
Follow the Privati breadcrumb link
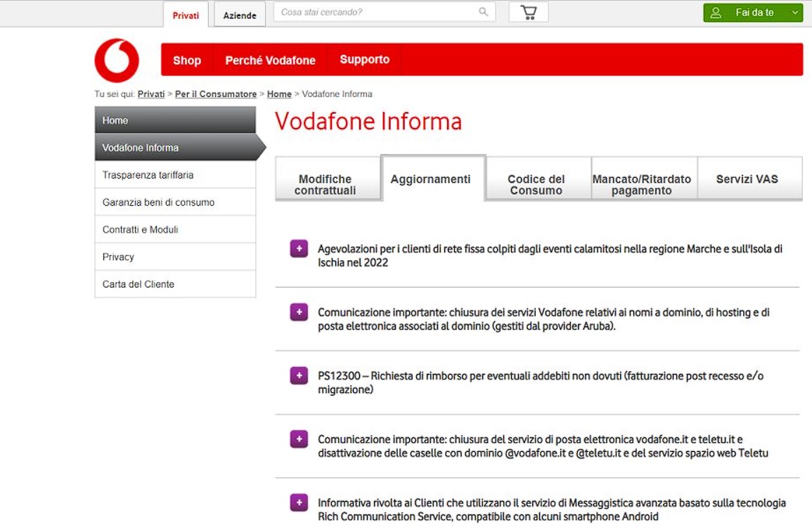pos(151,93)
